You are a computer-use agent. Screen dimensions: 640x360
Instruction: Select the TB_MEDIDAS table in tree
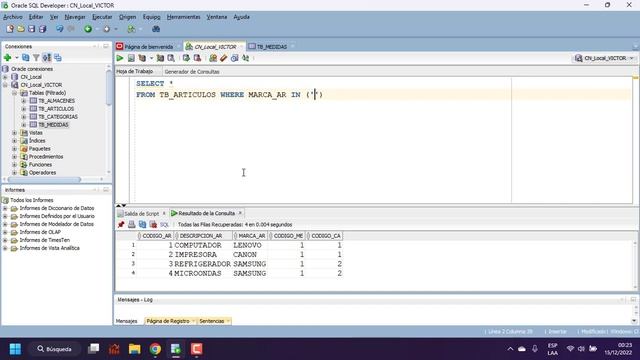click(53, 125)
